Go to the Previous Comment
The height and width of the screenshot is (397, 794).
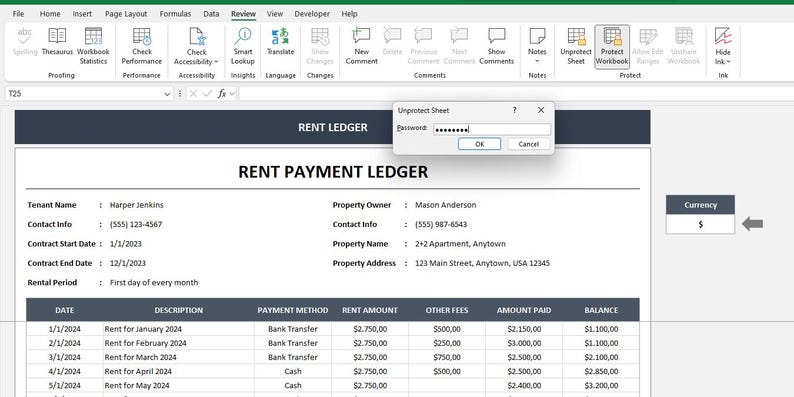point(423,47)
